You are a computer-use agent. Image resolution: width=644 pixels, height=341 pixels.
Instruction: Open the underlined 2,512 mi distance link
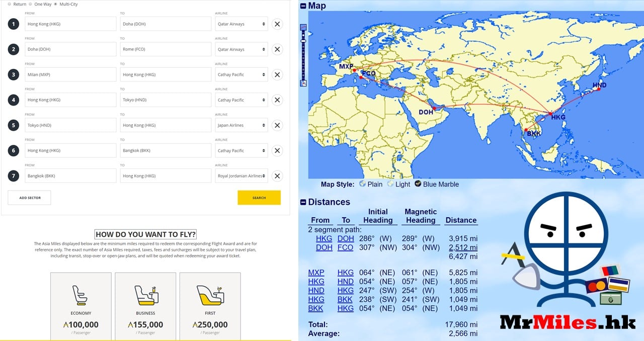pyautogui.click(x=463, y=247)
